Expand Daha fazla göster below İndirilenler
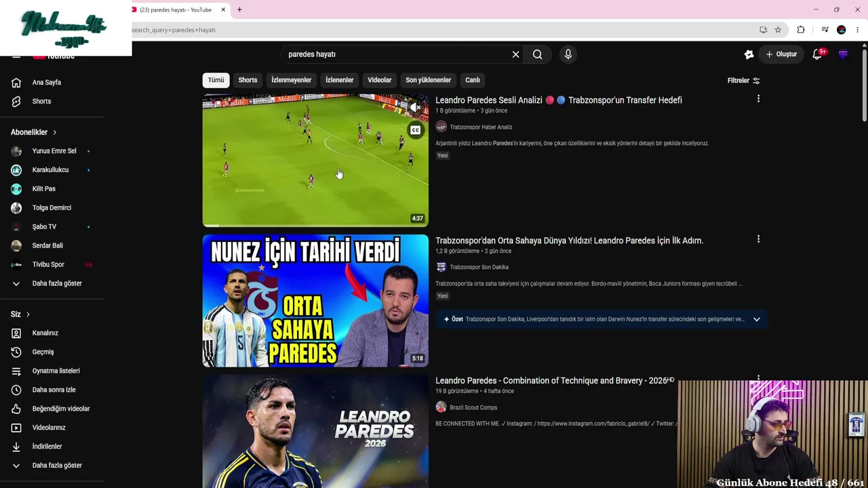Screen dimensions: 868x488 point(57,466)
